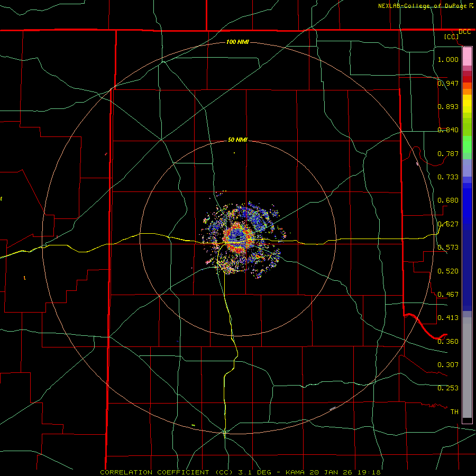Select the 0.627 legend value
This screenshot has height=476, width=476.
[448, 224]
